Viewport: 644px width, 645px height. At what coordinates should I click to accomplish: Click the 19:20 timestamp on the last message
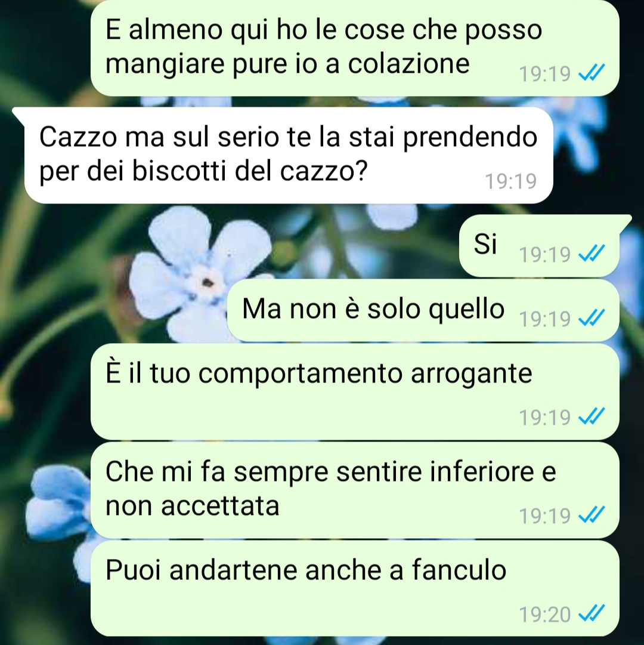click(x=544, y=615)
